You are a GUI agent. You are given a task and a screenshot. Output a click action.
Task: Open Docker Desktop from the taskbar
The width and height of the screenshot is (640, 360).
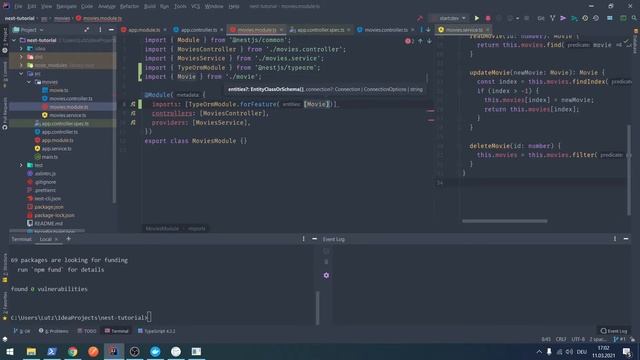click(x=155, y=351)
